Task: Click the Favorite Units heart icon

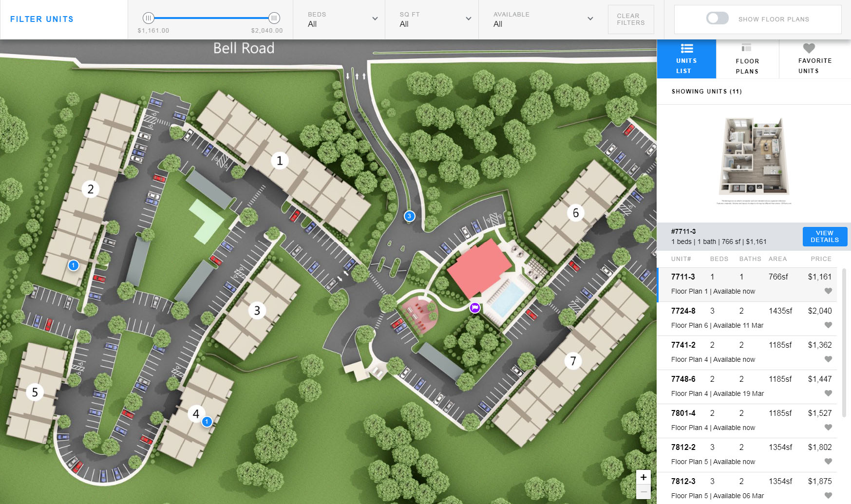Action: [809, 48]
